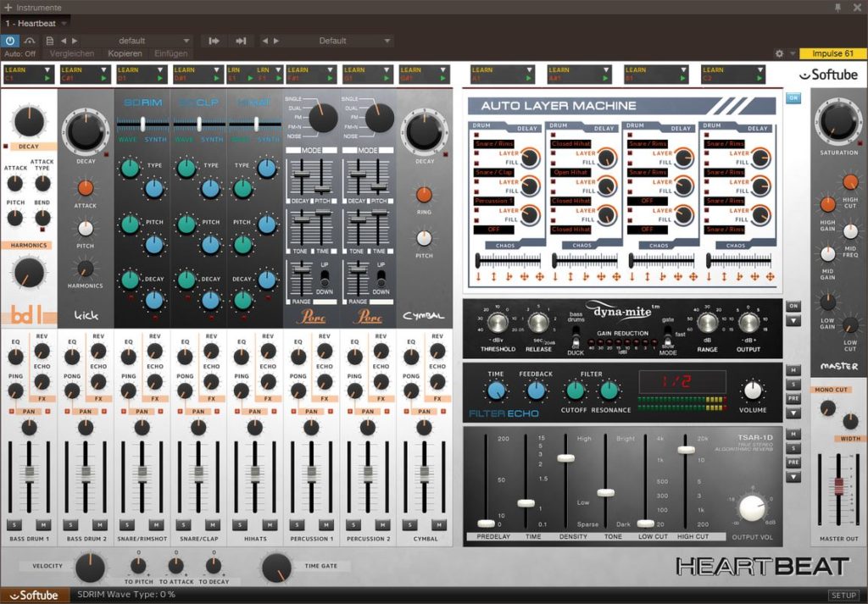Pin the instrument window
Image resolution: width=868 pixels, height=604 pixels.
[x=837, y=7]
